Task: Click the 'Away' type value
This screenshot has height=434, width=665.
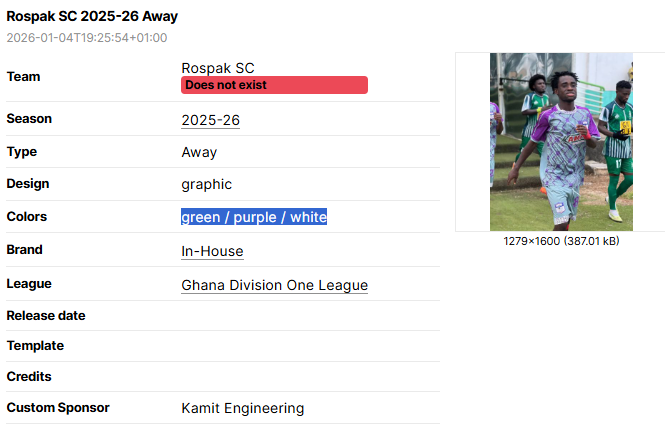Action: coord(199,152)
